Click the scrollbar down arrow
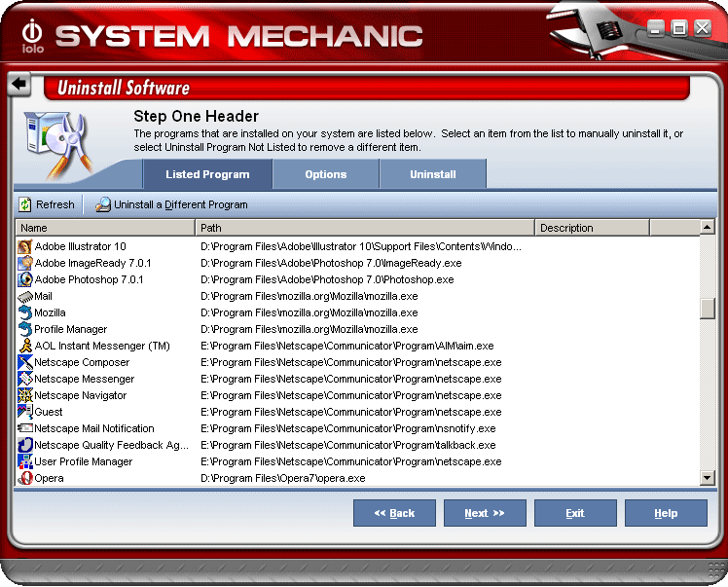The width and height of the screenshot is (728, 587). (708, 477)
